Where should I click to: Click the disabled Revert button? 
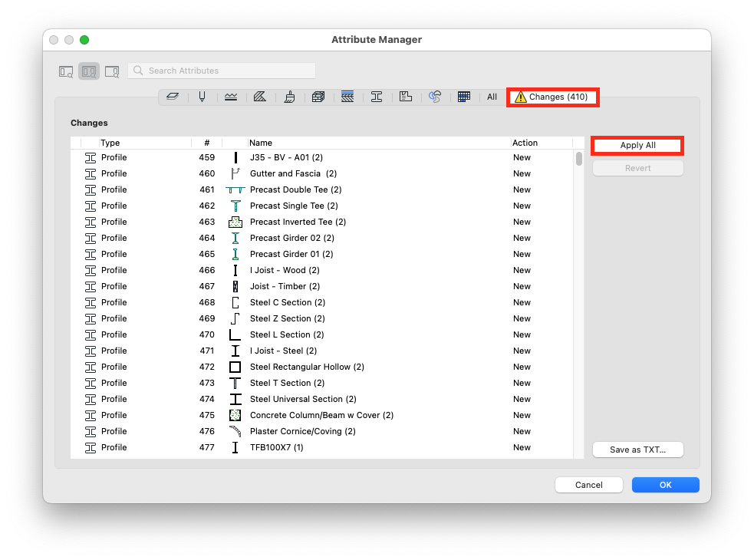click(x=637, y=169)
